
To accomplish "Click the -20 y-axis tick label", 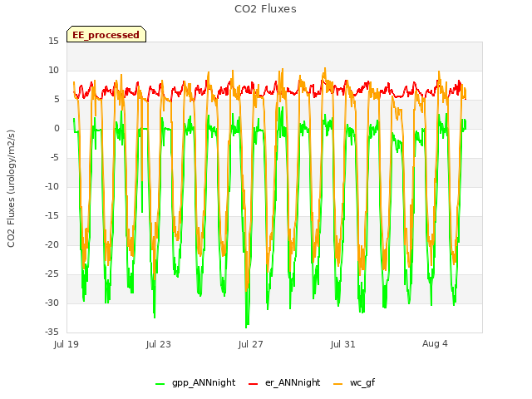I will coord(52,244).
